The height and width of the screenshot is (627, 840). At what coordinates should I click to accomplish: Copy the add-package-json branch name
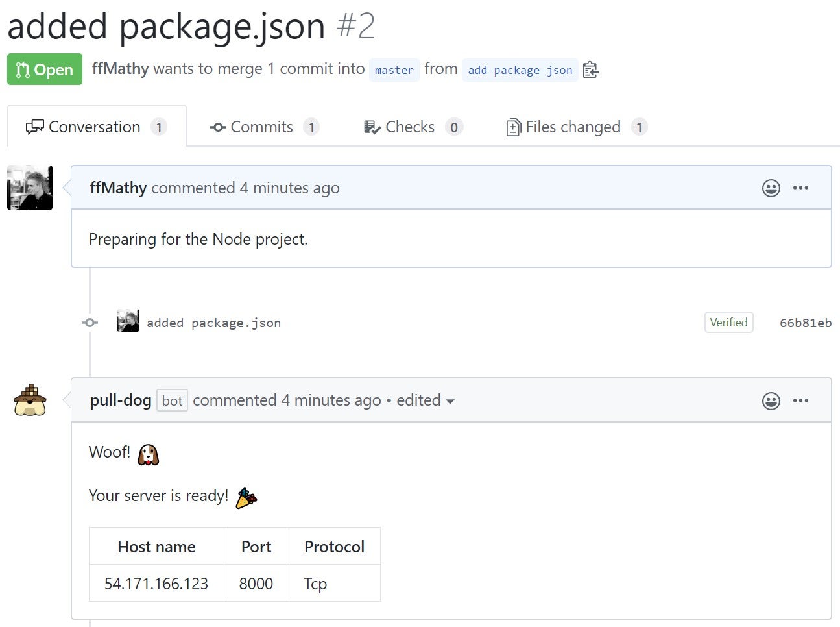point(590,69)
